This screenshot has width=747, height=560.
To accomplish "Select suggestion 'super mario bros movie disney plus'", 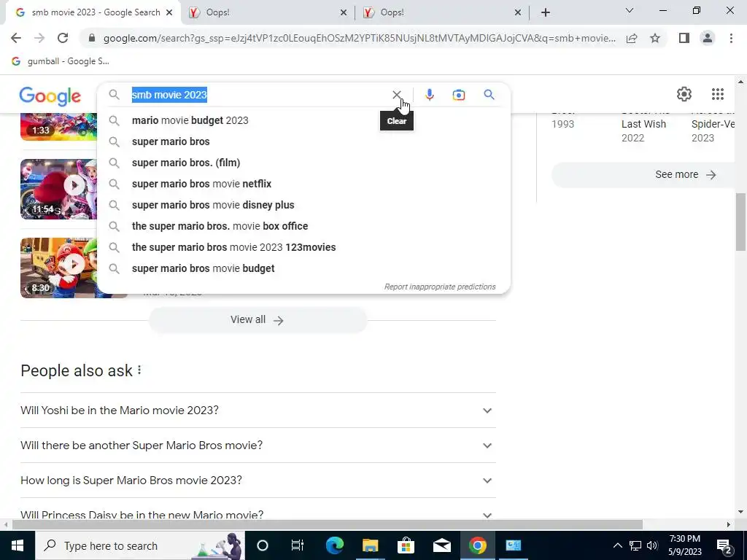I will (303, 205).
